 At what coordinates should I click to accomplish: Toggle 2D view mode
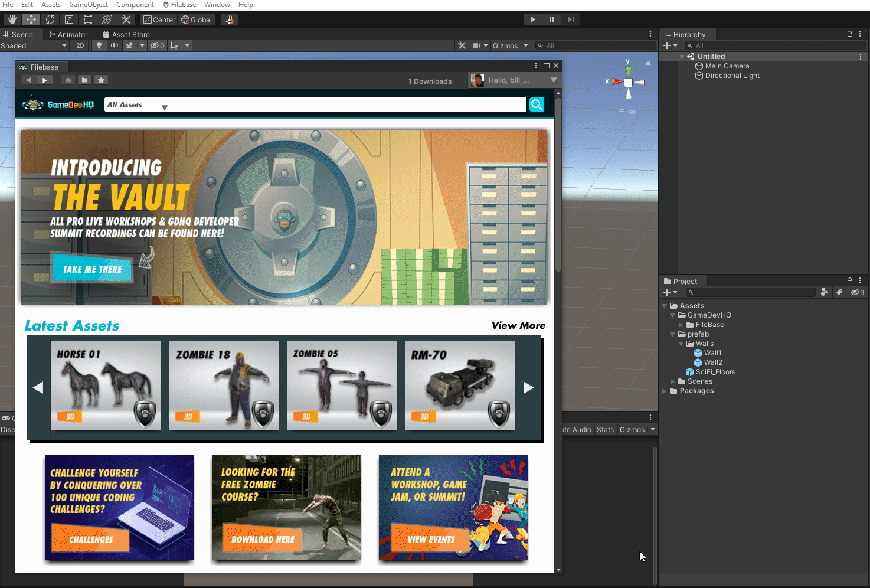[80, 45]
